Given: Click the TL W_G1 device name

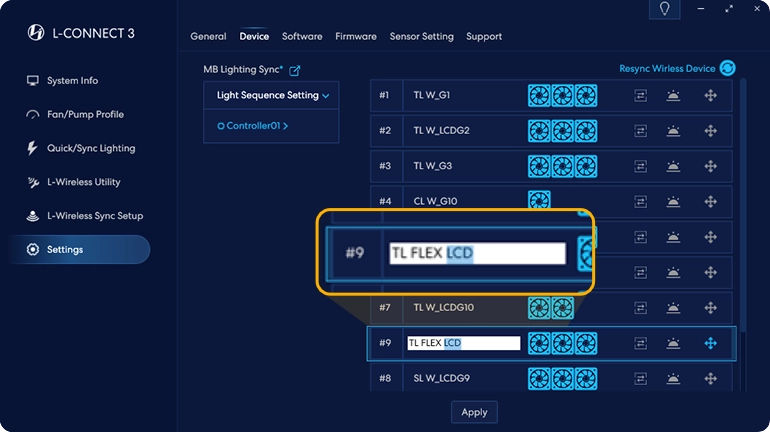Looking at the screenshot, I should pyautogui.click(x=432, y=95).
